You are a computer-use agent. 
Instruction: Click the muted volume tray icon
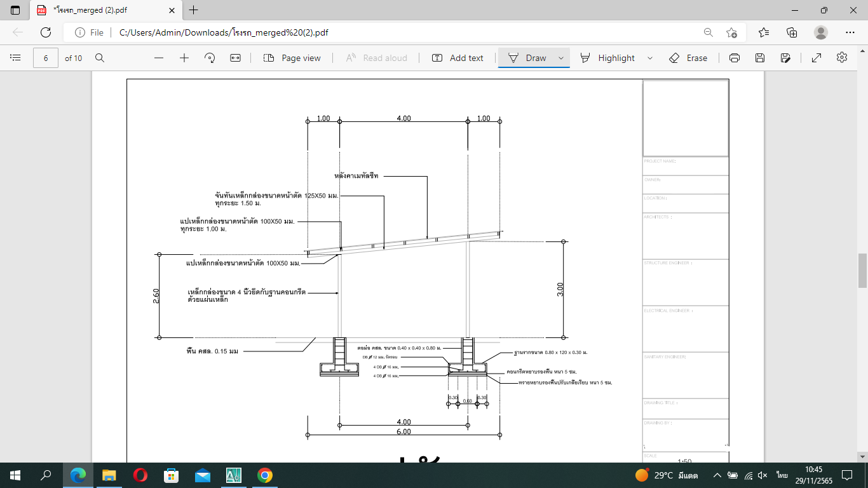tap(763, 475)
